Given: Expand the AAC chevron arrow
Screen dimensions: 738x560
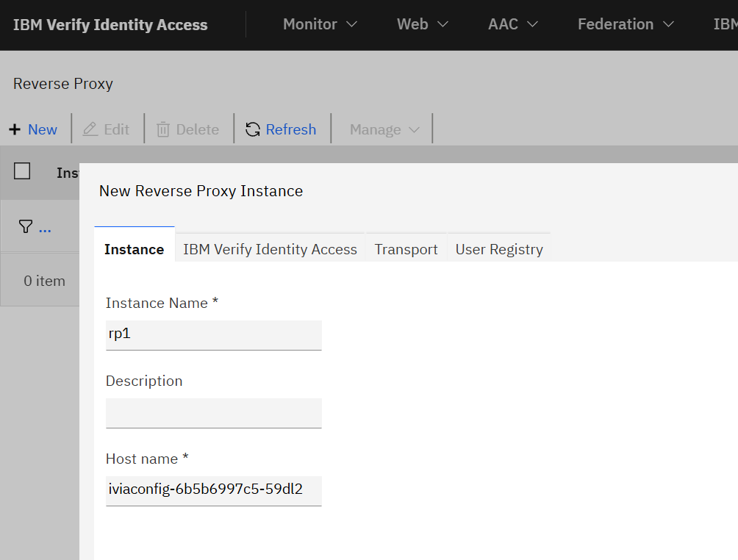Looking at the screenshot, I should click(532, 24).
